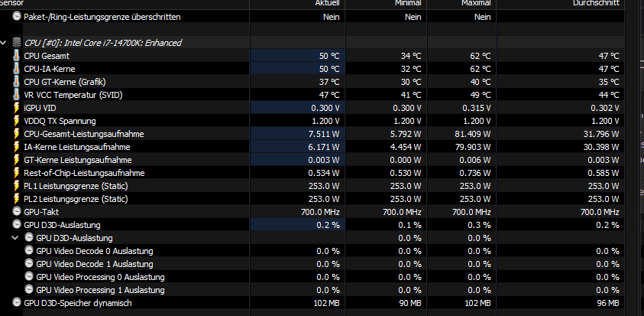Image resolution: width=644 pixels, height=316 pixels.
Task: Click the current value bar of GPU D3D-Auslastung
Action: pos(297,225)
